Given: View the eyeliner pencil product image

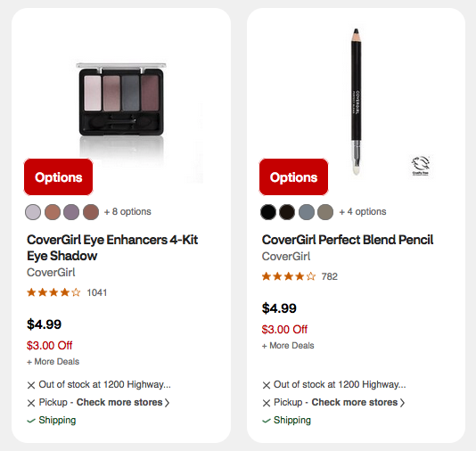Looking at the screenshot, I should [357, 102].
